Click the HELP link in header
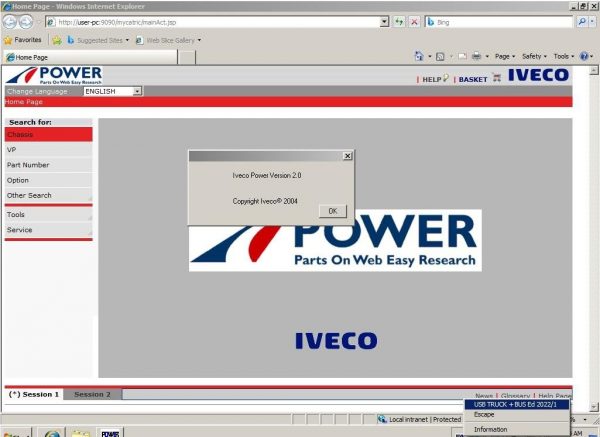Screen dimensions: 600x437 click(432, 79)
